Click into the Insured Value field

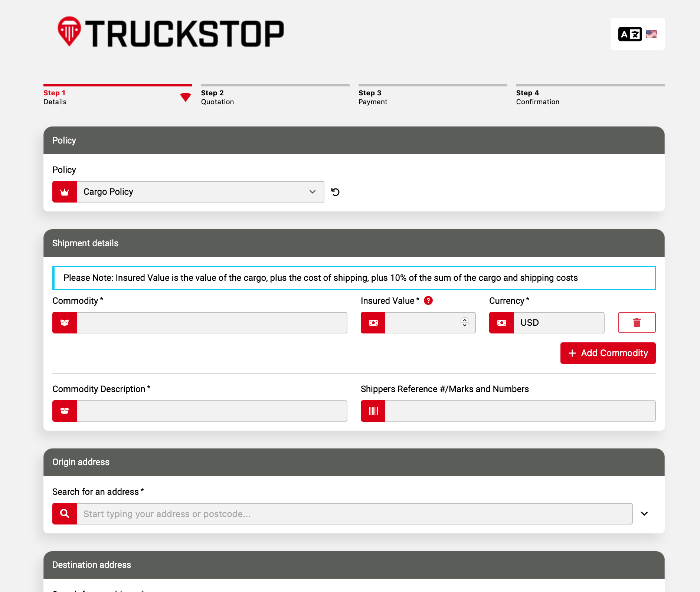(x=422, y=323)
